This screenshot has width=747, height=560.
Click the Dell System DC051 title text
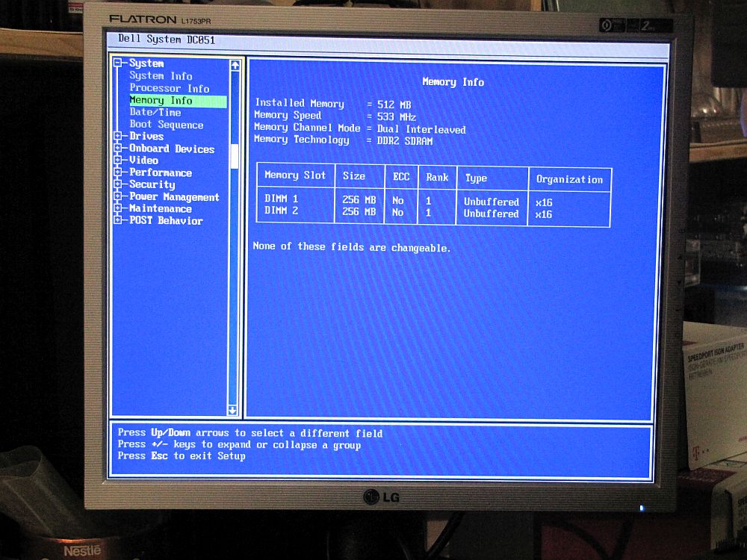point(167,40)
